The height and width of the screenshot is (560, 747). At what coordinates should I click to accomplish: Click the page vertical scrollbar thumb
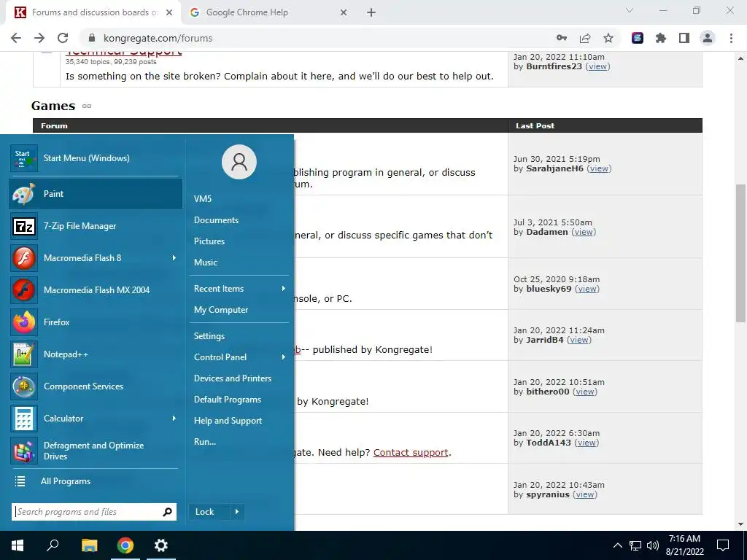(x=740, y=254)
